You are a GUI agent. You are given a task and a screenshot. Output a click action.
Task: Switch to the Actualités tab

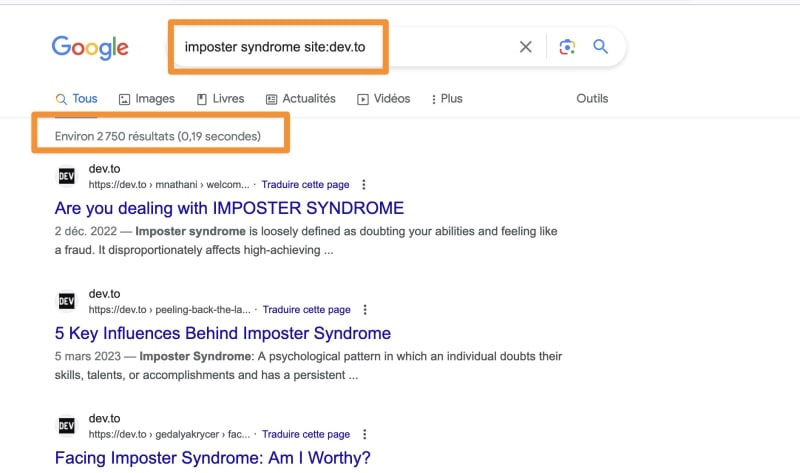point(301,98)
